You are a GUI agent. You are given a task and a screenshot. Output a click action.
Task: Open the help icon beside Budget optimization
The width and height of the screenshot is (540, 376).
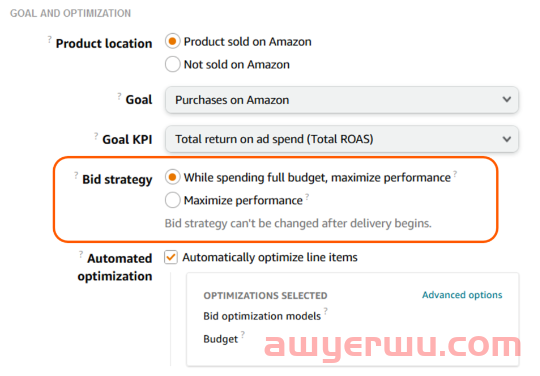pyautogui.click(x=243, y=334)
